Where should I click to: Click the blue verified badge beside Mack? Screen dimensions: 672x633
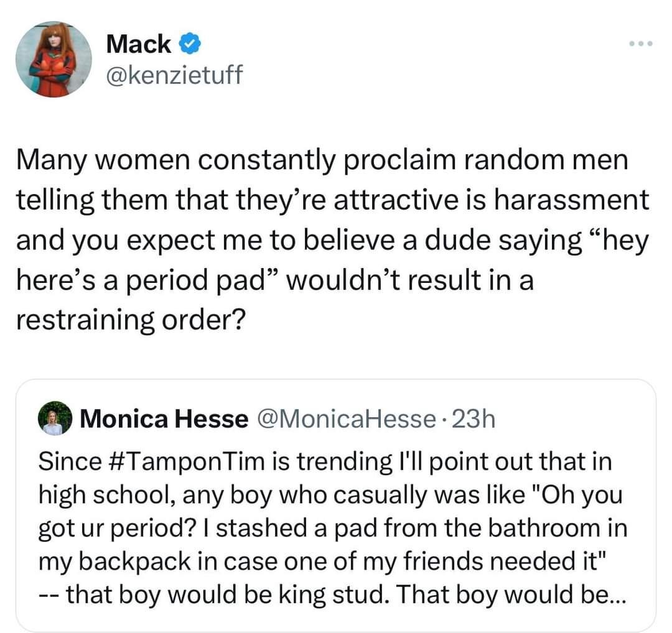[x=189, y=44]
